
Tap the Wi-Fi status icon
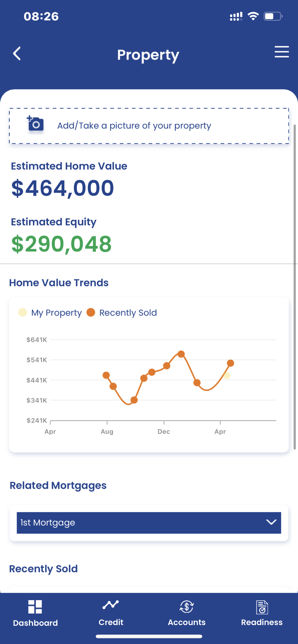coord(253,16)
